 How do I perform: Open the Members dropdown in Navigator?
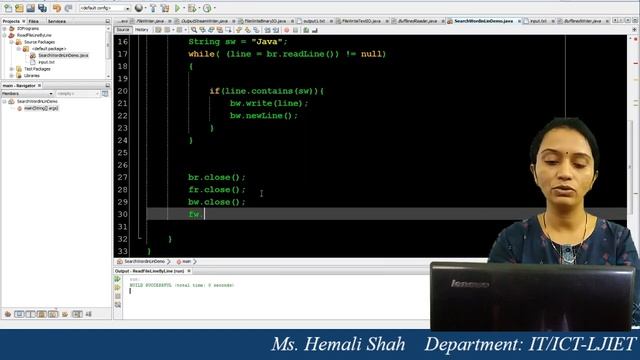point(27,94)
